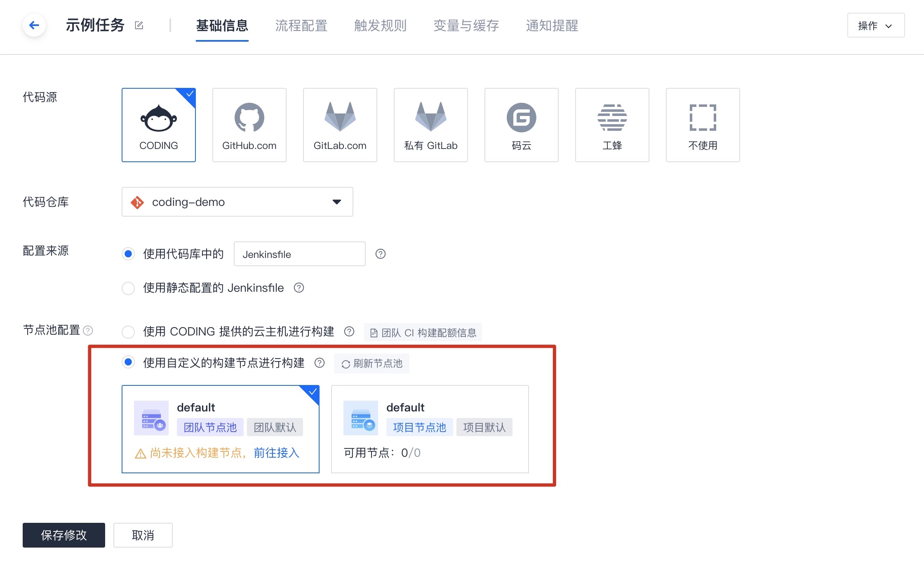Click the back arrow icon

(x=34, y=25)
